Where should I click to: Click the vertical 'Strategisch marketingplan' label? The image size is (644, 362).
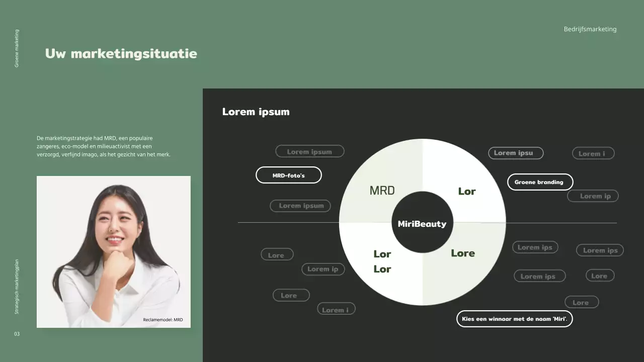[17, 287]
